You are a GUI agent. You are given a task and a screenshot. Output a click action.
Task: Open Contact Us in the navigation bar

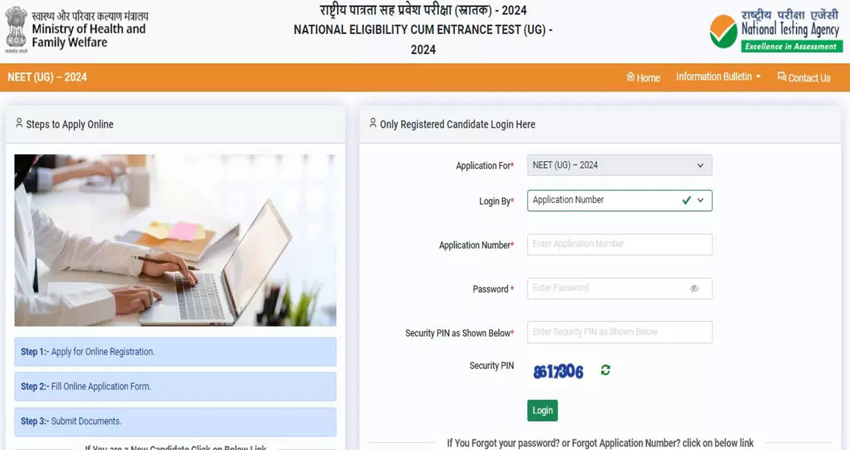pos(804,78)
